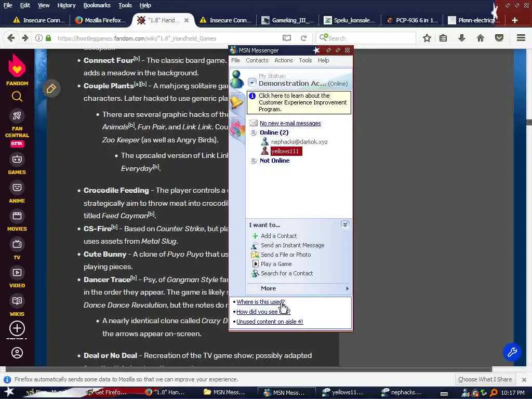Open MSN Messenger Help menu
Viewport: 532px width, 399px height.
click(323, 60)
